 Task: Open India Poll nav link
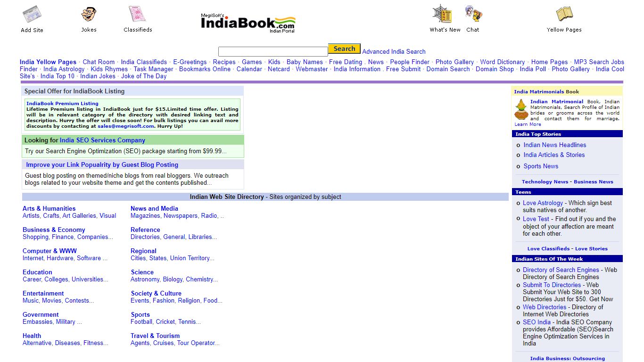click(533, 69)
